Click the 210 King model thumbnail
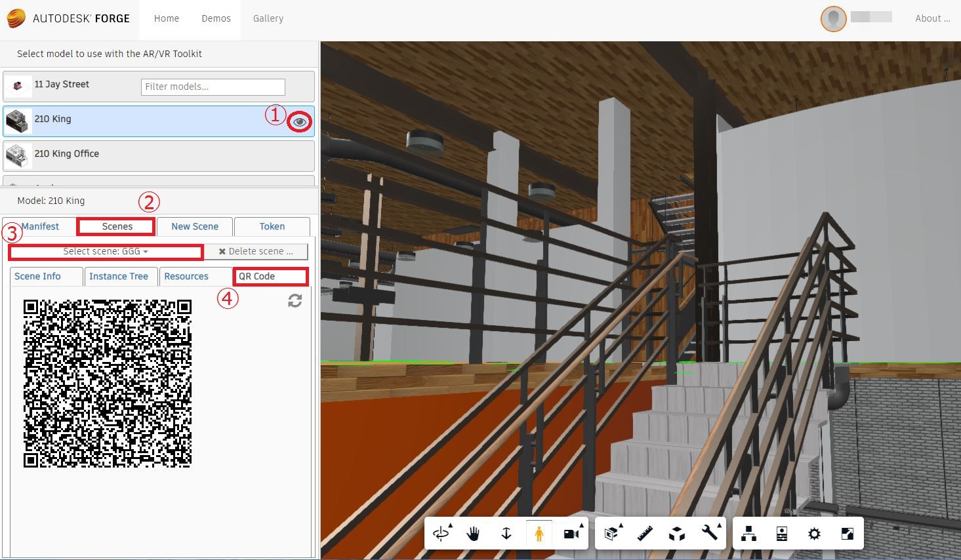 coord(18,121)
